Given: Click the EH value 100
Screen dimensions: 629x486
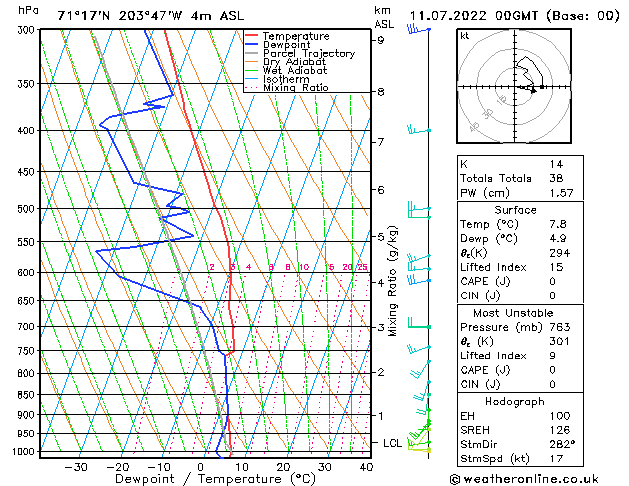Looking at the screenshot, I should (560, 416).
